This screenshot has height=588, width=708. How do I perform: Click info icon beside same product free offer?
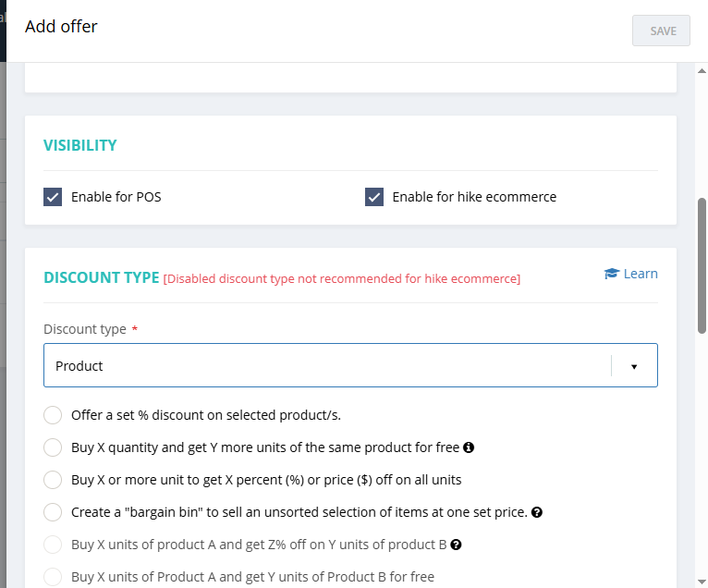point(469,447)
